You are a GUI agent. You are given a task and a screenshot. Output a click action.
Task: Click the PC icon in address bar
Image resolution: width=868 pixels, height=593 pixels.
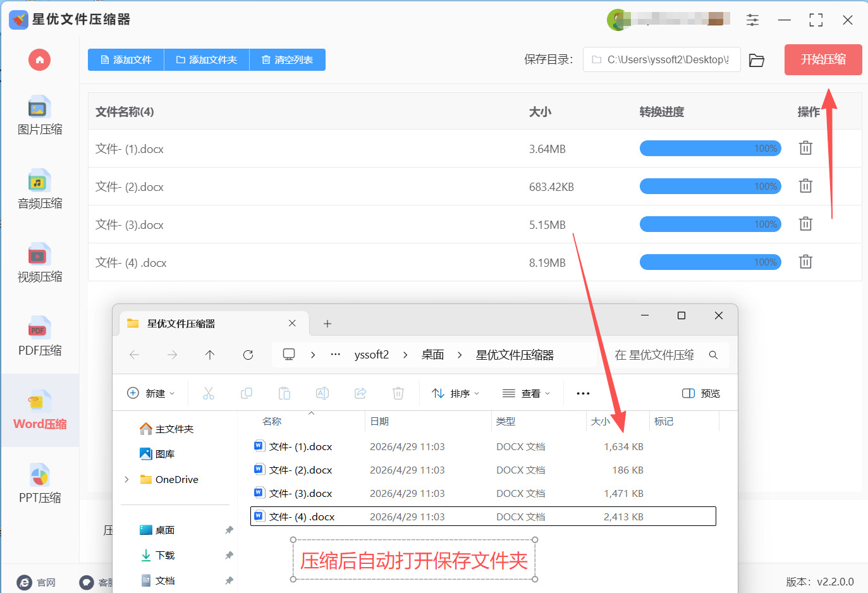pyautogui.click(x=289, y=355)
